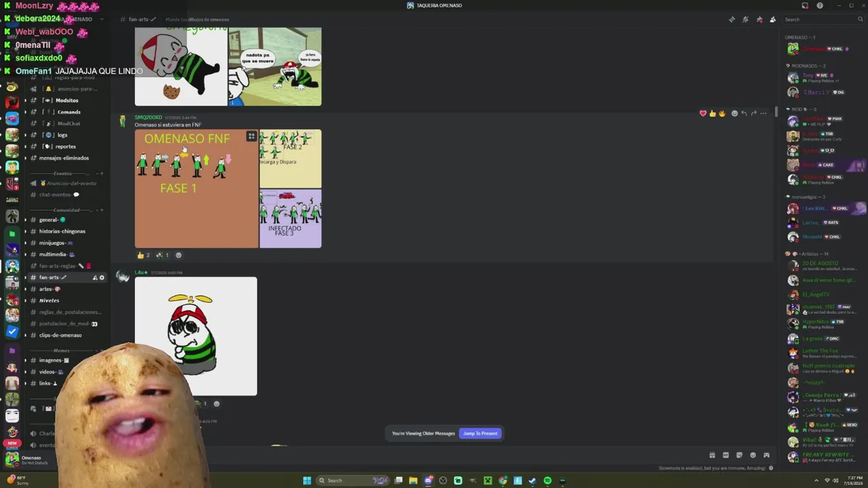Select the general channel
868x488 pixels.
pos(65,220)
